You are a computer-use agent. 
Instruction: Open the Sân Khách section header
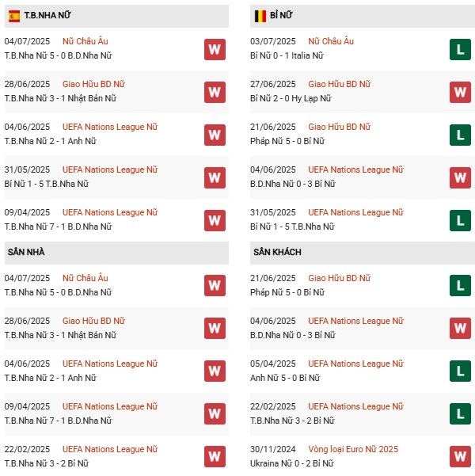pyautogui.click(x=277, y=252)
